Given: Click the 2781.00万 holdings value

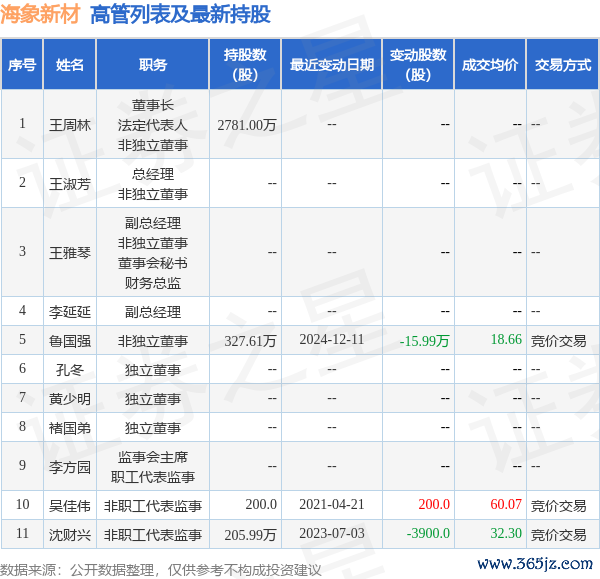Looking at the screenshot, I should click(x=247, y=125).
